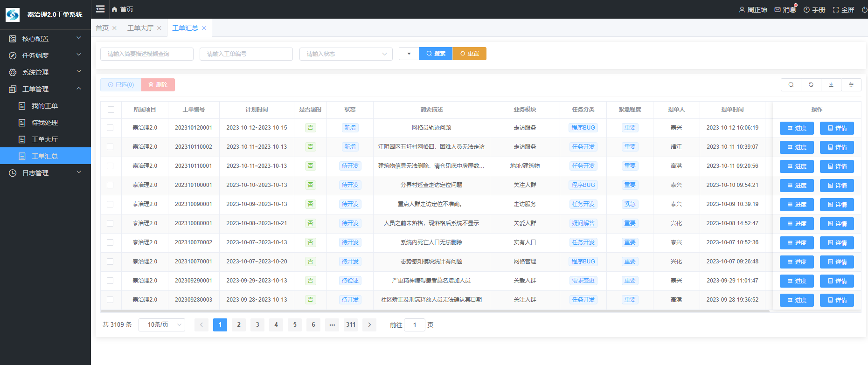Click the 请输入工单编号 input field
This screenshot has height=365, width=868.
246,54
